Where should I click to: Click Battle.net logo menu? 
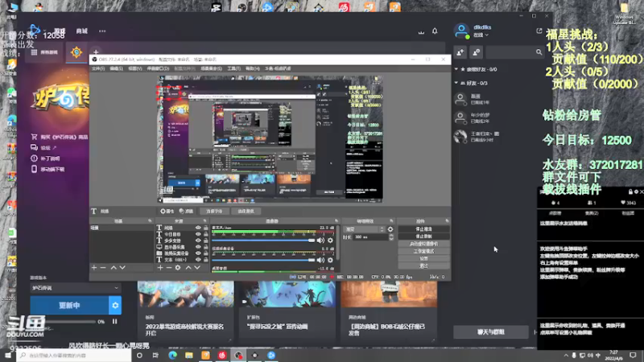(x=35, y=30)
